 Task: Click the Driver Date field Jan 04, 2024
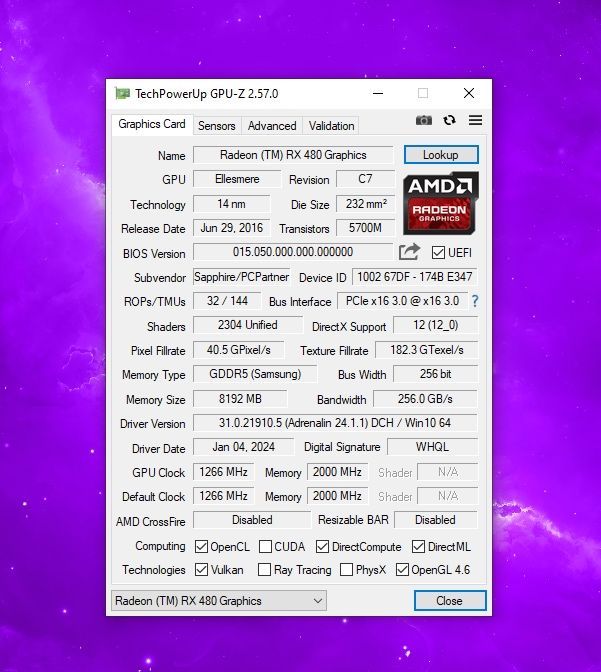tap(243, 447)
